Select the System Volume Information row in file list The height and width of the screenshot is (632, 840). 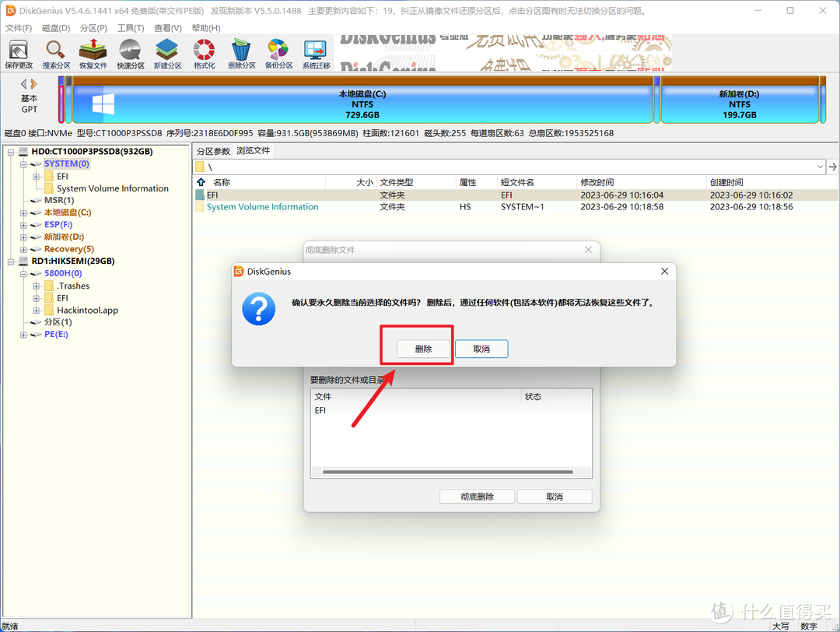(516, 207)
